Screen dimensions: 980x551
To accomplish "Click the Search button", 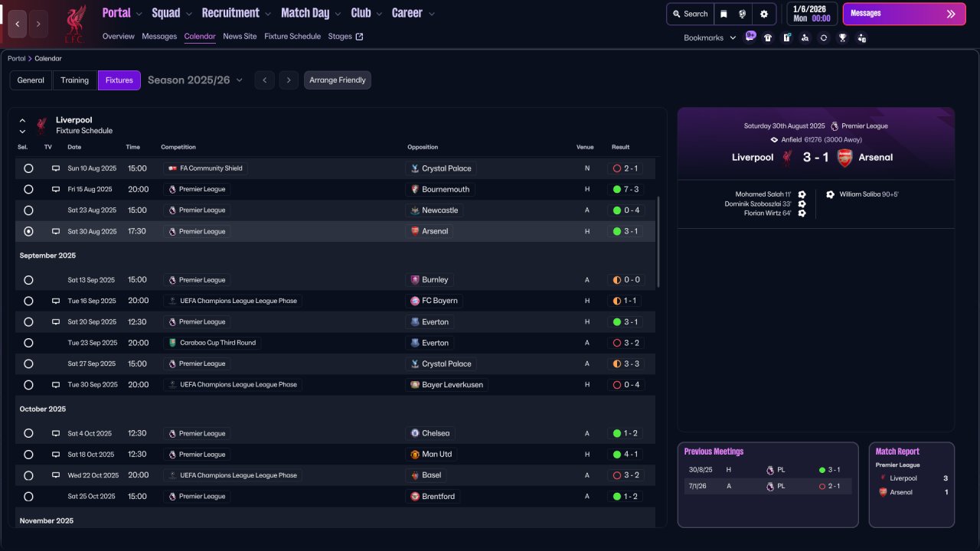I will (x=690, y=14).
